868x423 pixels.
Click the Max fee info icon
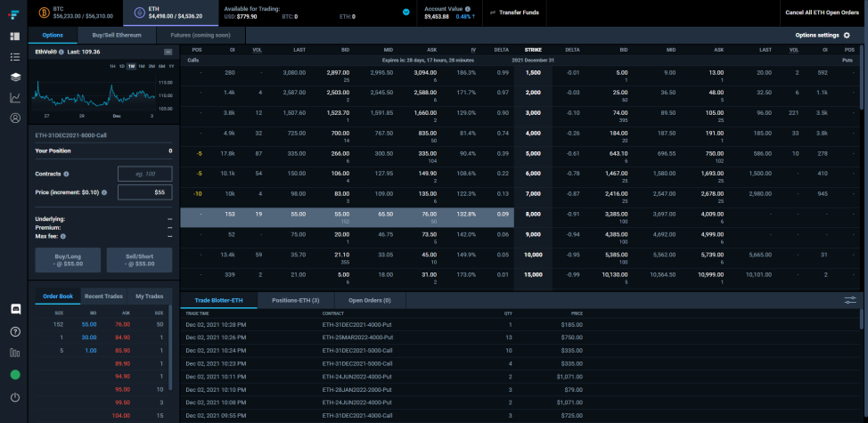point(63,236)
